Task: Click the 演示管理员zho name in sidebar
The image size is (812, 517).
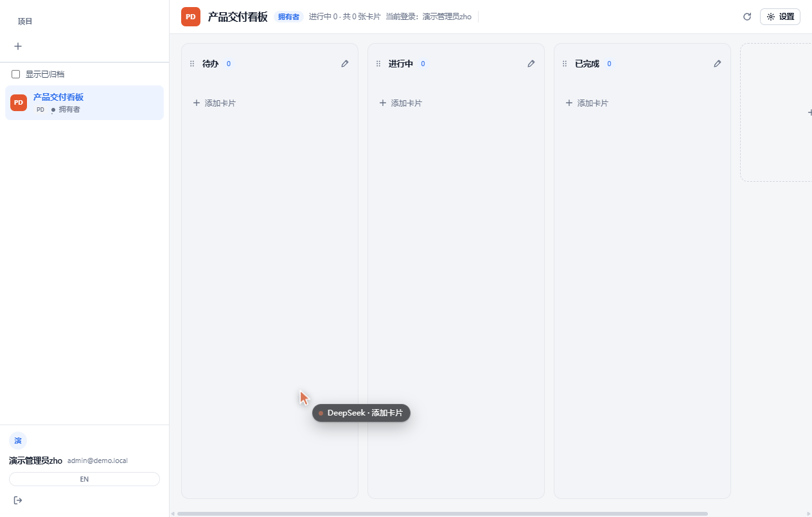Action: click(x=35, y=460)
